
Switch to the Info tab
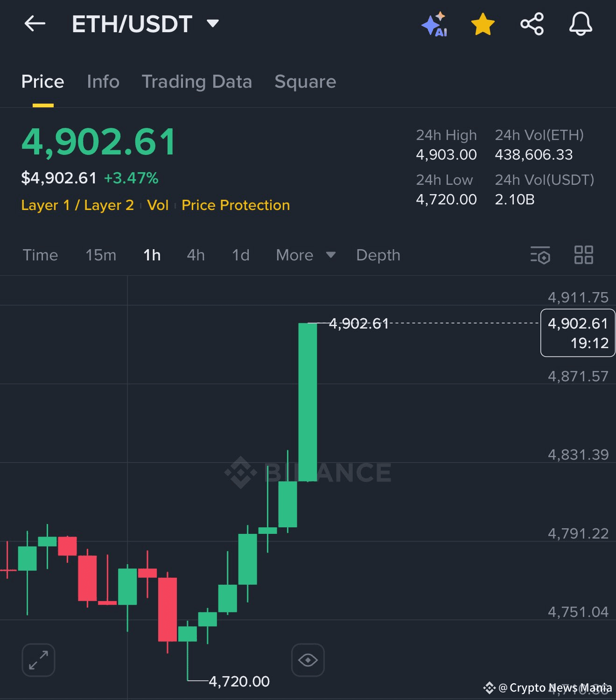coord(103,82)
